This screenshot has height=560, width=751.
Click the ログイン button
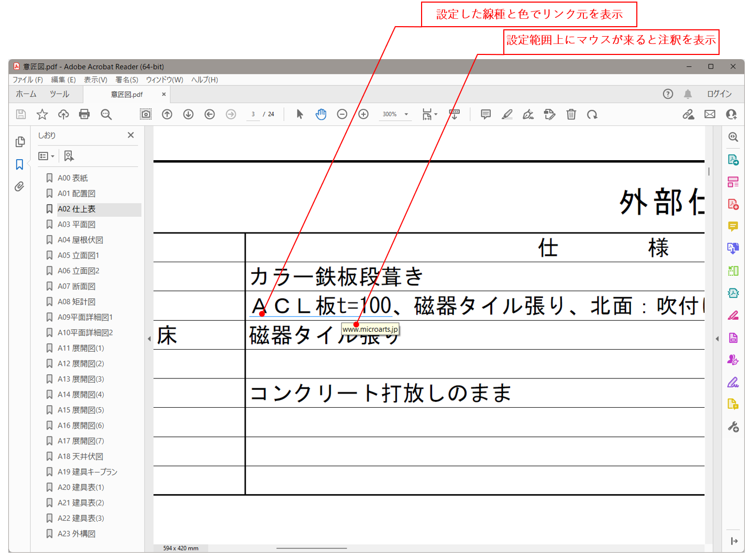719,94
